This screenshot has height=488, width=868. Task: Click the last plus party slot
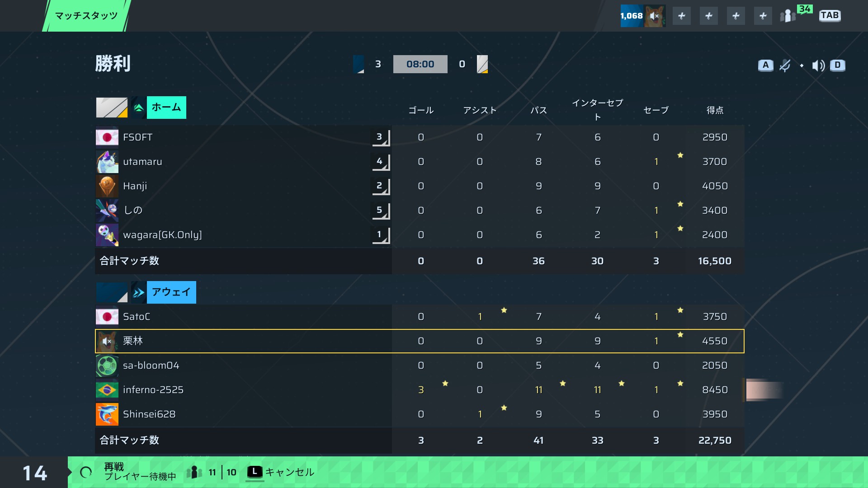pyautogui.click(x=763, y=16)
